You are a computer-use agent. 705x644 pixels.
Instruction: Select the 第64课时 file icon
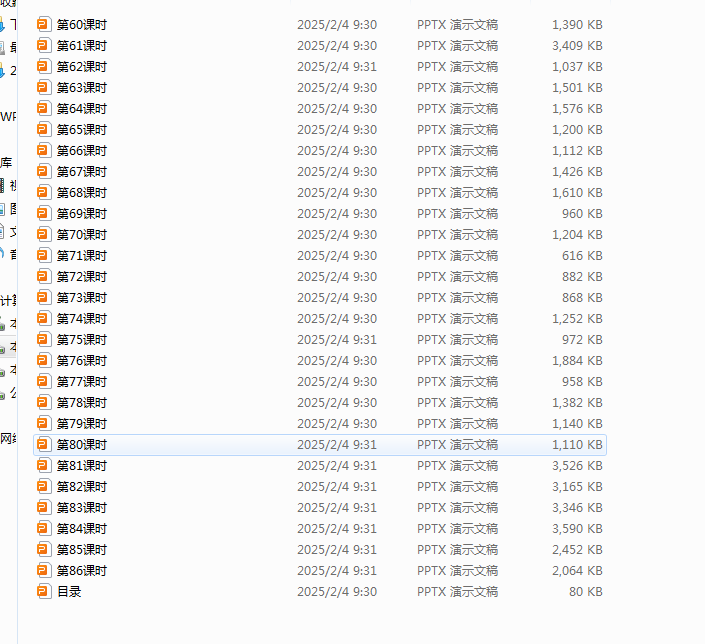[x=44, y=108]
